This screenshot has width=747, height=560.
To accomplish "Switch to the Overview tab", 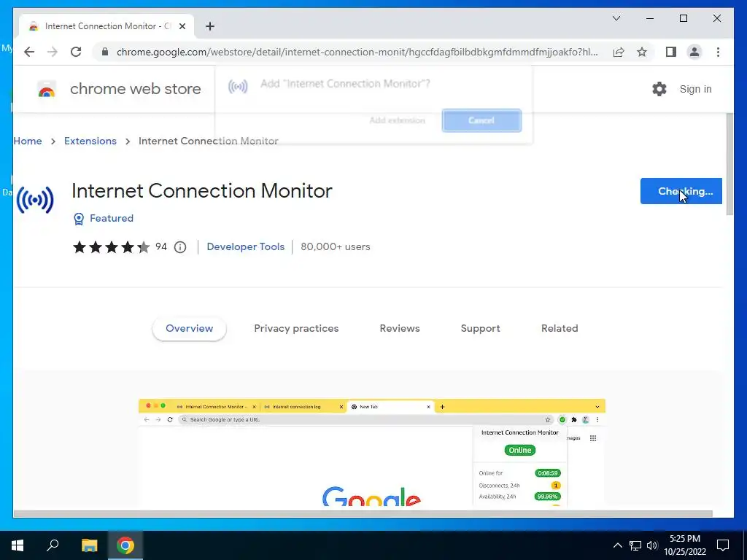I will 189,329.
